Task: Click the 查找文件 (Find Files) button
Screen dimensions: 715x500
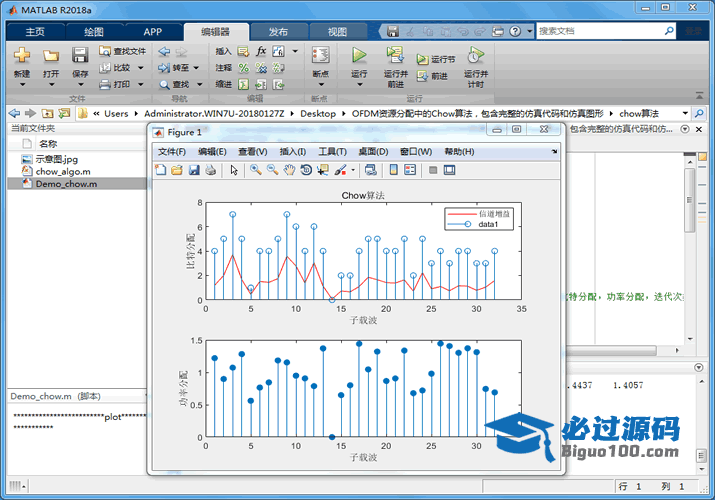Action: (122, 51)
